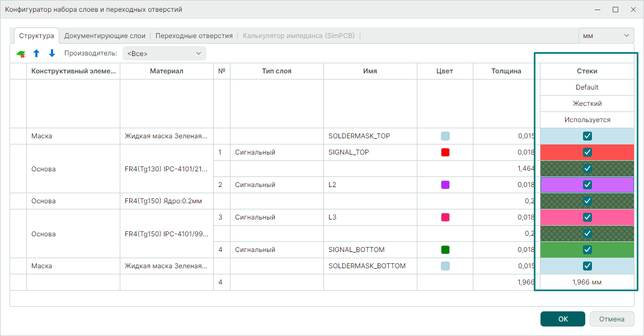Click the red SIGNAL_TOP color swatch

(445, 152)
